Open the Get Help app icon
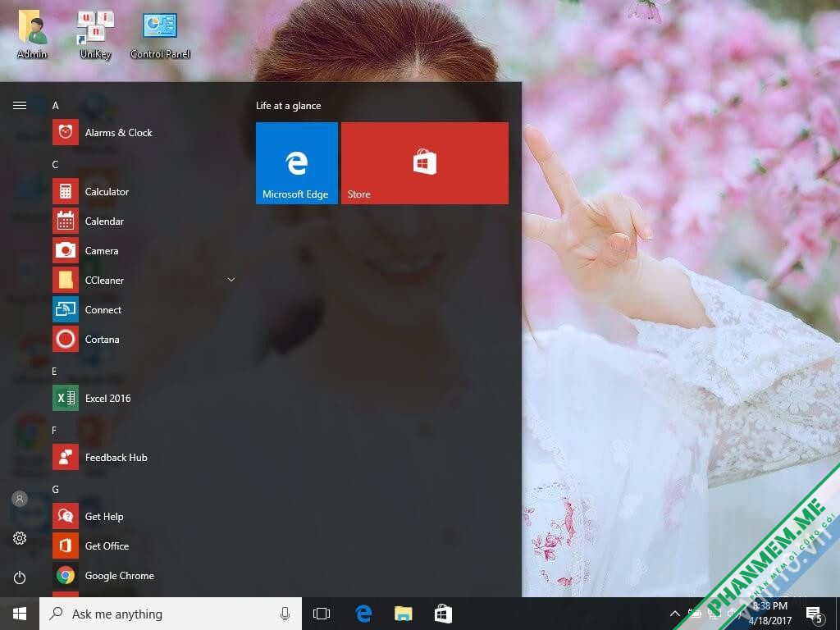 (66, 516)
